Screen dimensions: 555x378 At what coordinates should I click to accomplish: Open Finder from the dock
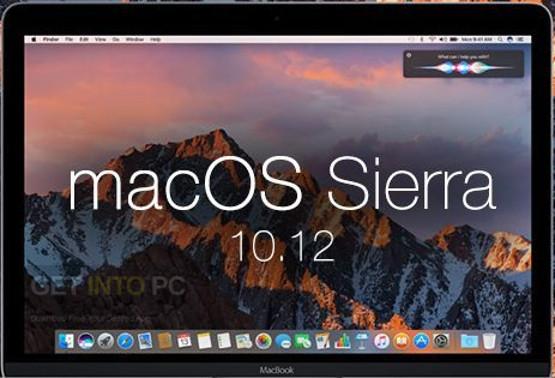click(66, 341)
